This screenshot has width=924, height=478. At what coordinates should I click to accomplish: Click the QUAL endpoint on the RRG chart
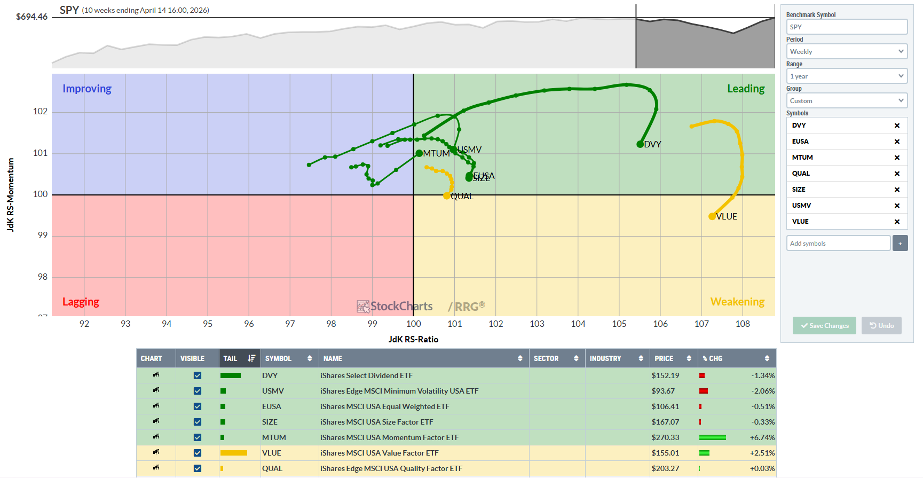coord(447,196)
